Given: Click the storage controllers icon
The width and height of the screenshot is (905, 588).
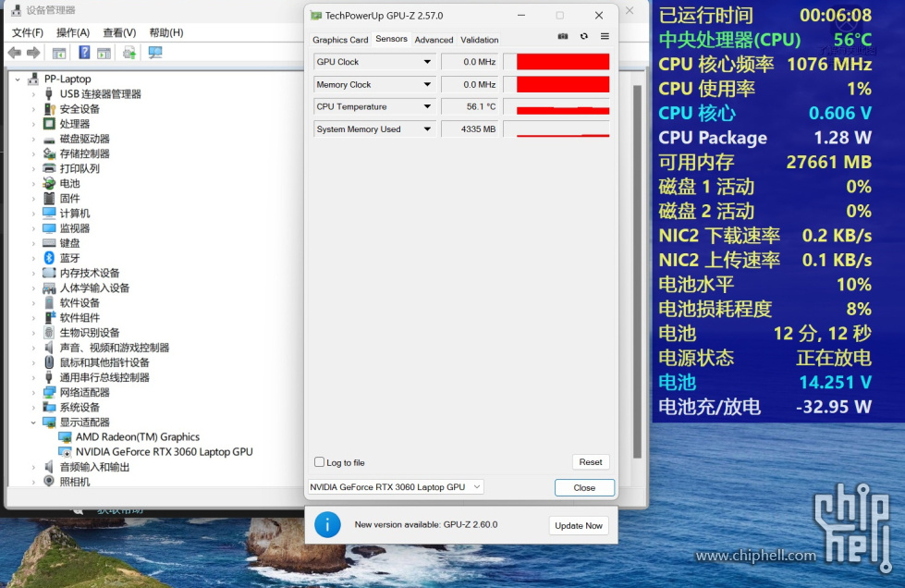Looking at the screenshot, I should (x=49, y=153).
